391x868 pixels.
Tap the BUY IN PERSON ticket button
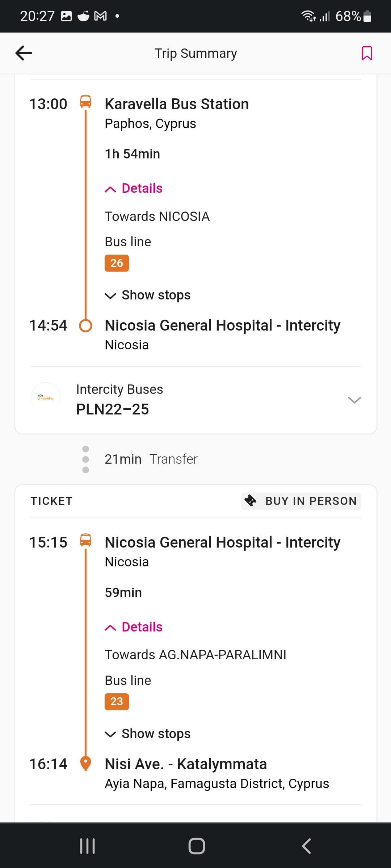[x=301, y=501]
